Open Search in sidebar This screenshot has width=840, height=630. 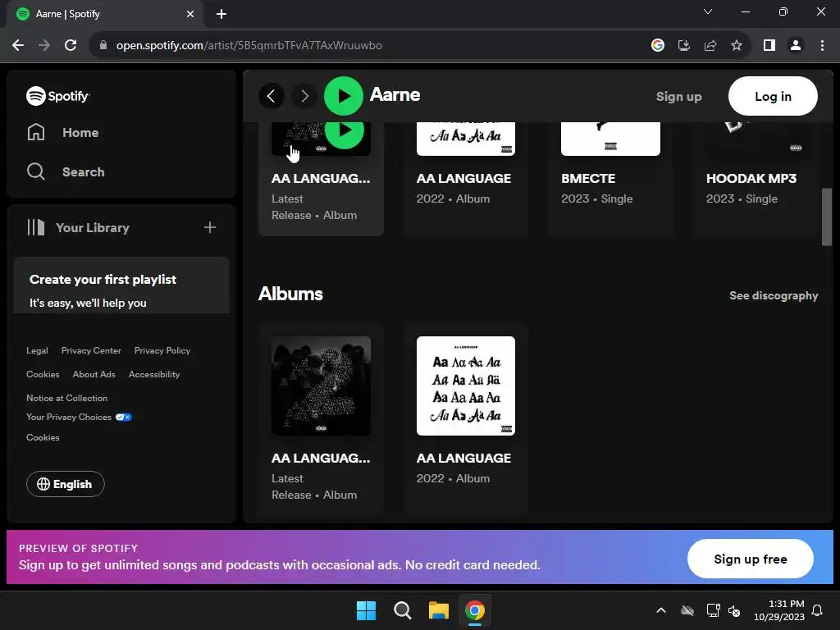pos(66,172)
